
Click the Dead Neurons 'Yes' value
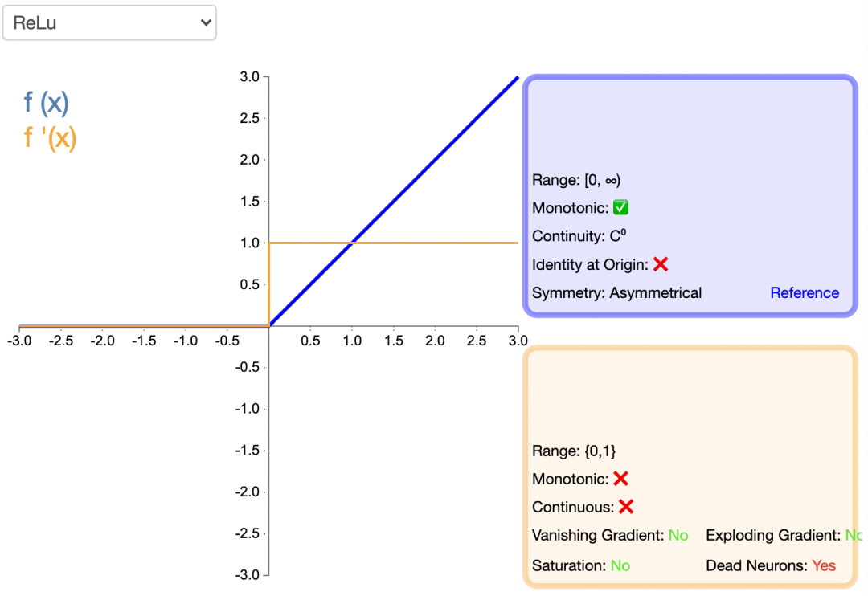click(x=824, y=565)
